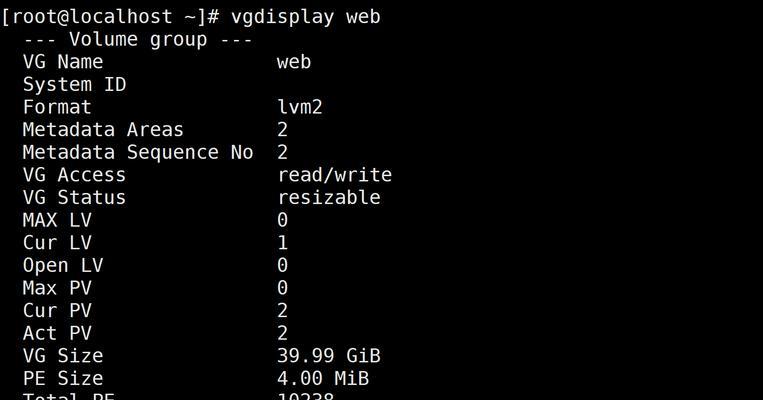The height and width of the screenshot is (400, 763).
Task: Click the Metadata Sequence No value
Action: tap(283, 152)
